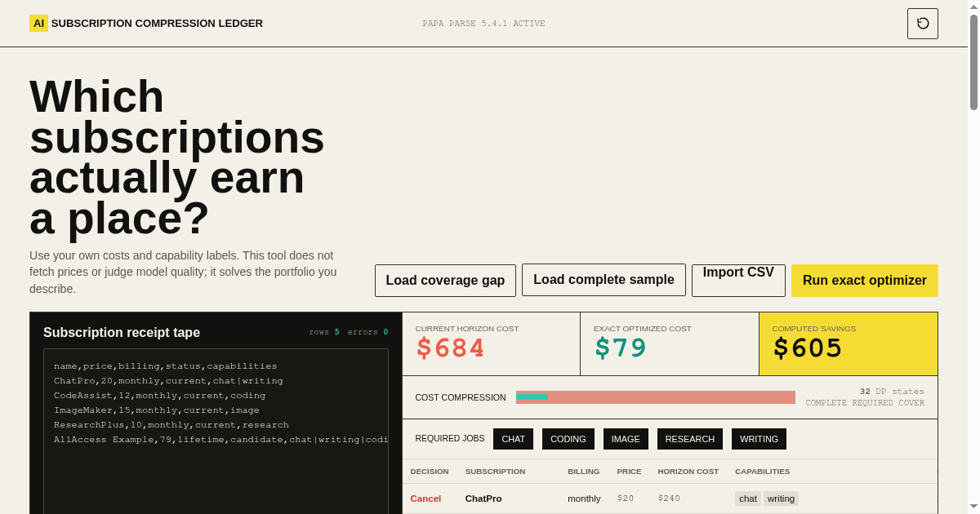
Task: Select the WRITING required job chip
Action: pos(759,439)
